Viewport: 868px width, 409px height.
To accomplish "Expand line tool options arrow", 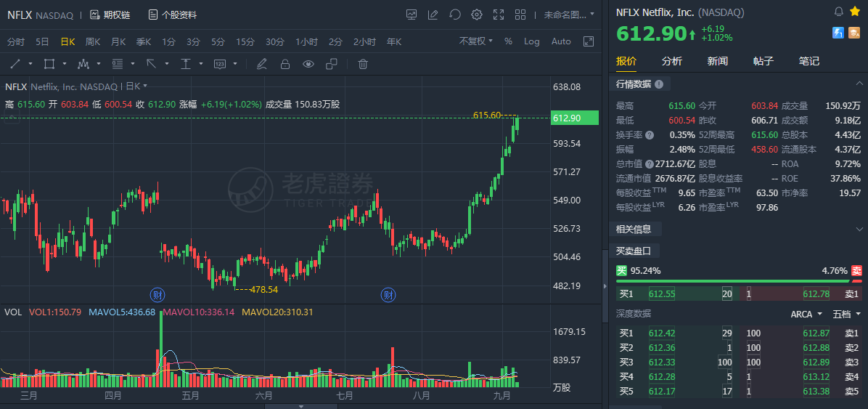I will [x=30, y=64].
